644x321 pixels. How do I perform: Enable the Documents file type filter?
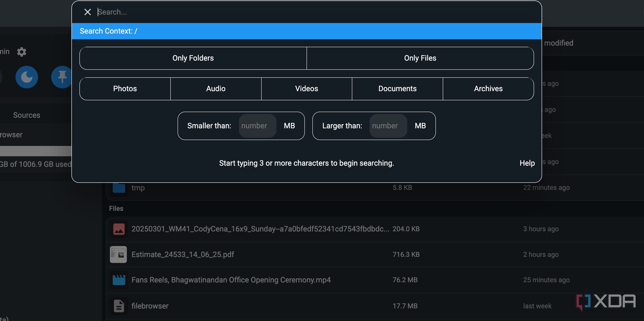397,89
